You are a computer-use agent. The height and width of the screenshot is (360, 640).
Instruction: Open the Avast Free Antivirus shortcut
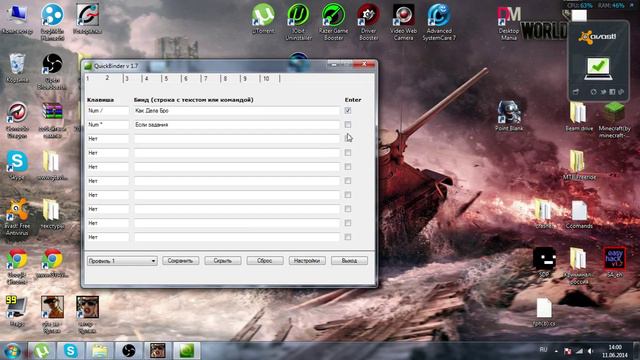click(x=17, y=217)
